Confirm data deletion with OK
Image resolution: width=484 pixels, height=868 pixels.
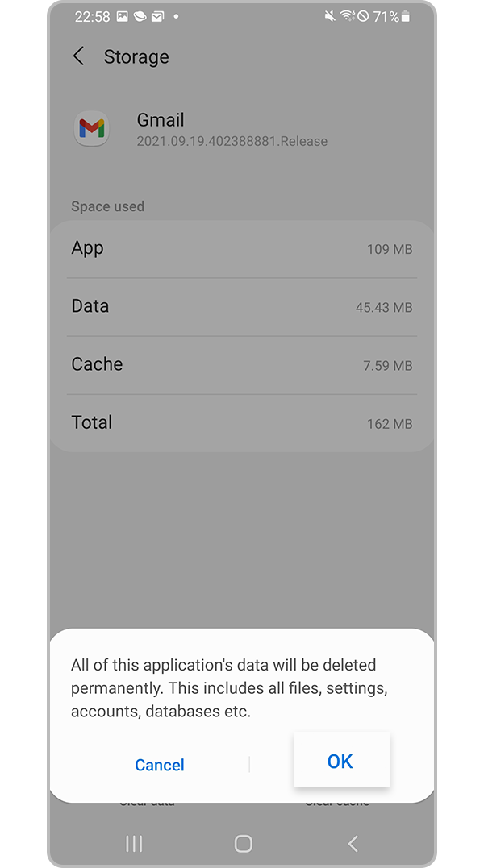340,761
